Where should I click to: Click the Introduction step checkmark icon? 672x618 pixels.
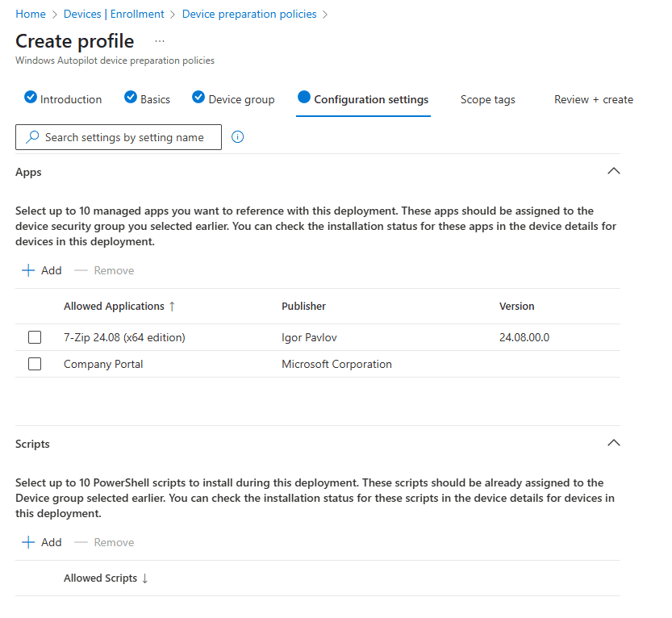(x=31, y=98)
